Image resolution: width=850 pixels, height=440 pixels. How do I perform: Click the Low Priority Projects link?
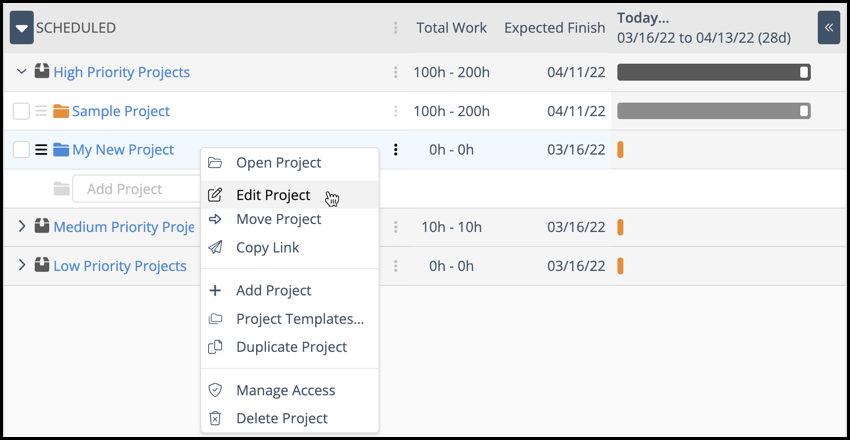pyautogui.click(x=120, y=266)
